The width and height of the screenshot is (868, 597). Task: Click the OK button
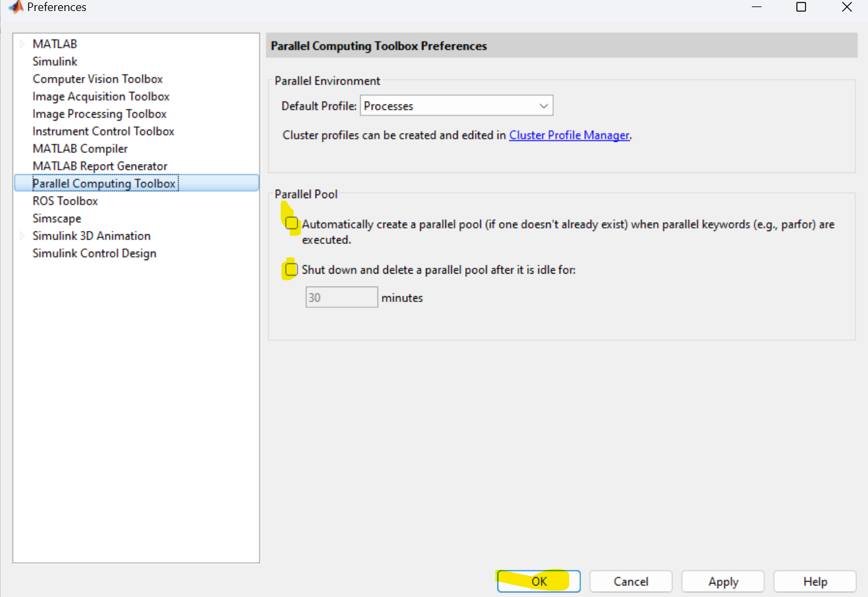point(539,581)
